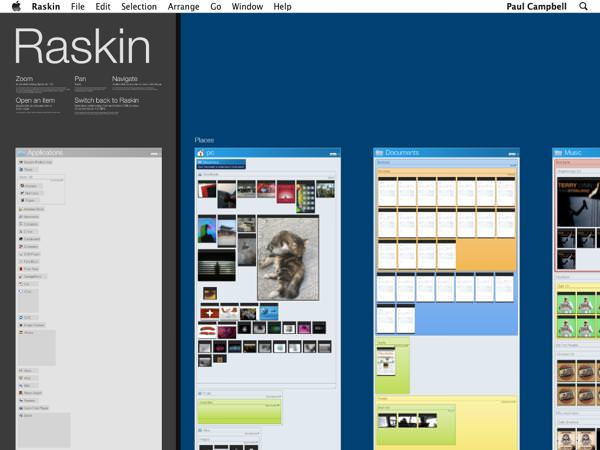Collapse the pc panel

(333, 154)
